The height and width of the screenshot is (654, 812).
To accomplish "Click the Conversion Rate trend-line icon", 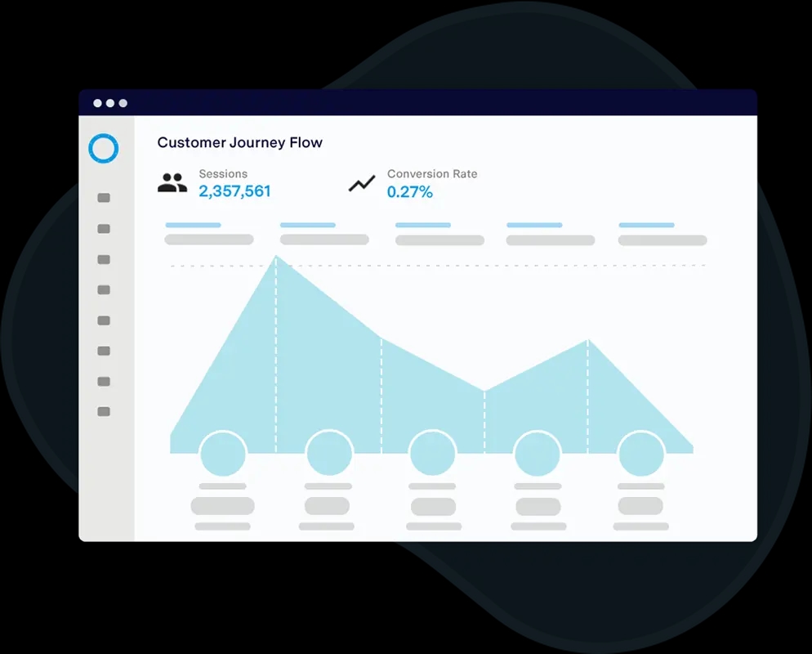I will (x=362, y=184).
